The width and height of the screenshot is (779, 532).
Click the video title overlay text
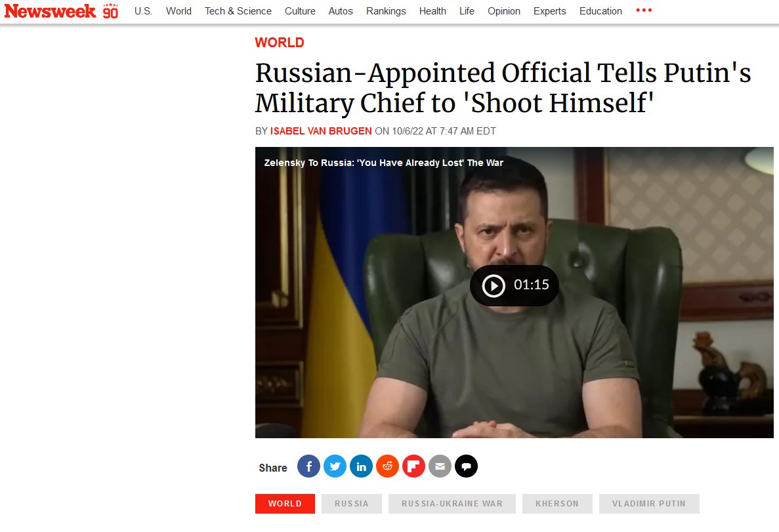(x=383, y=163)
